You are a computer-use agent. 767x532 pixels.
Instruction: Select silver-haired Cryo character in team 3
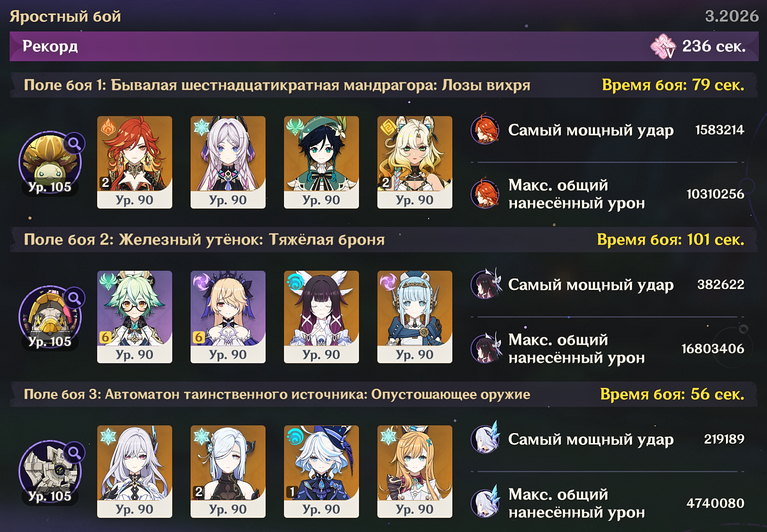point(135,471)
